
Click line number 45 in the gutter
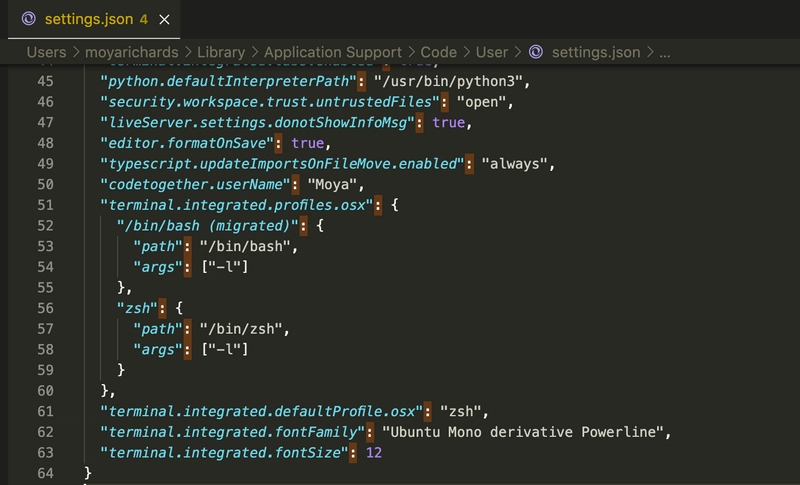[x=45, y=81]
